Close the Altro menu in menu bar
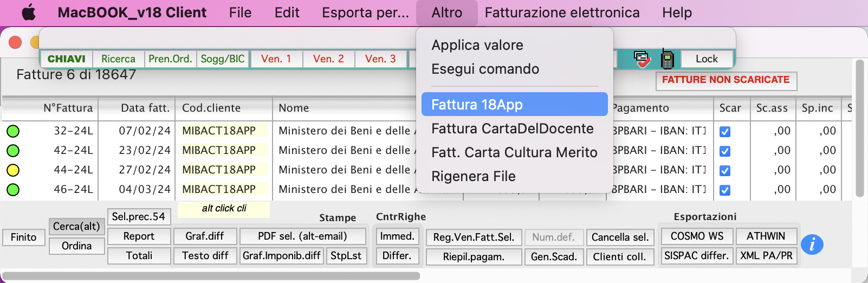Image resolution: width=868 pixels, height=283 pixels. (x=447, y=12)
